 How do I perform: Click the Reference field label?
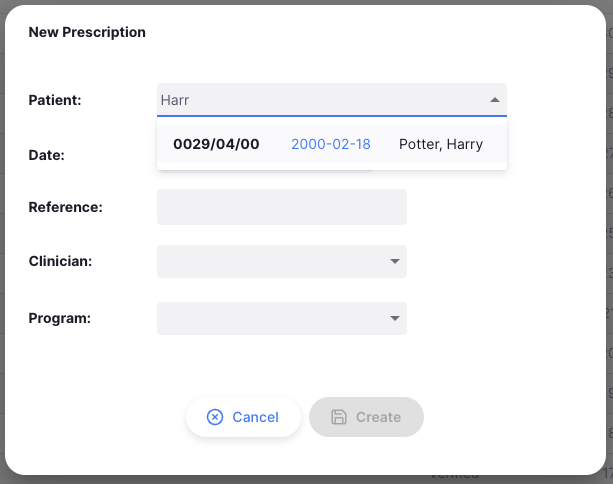click(66, 207)
